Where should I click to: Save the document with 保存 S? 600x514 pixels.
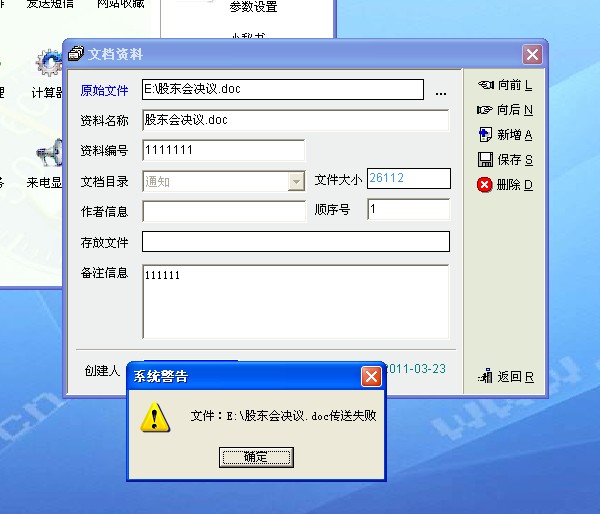tap(505, 160)
